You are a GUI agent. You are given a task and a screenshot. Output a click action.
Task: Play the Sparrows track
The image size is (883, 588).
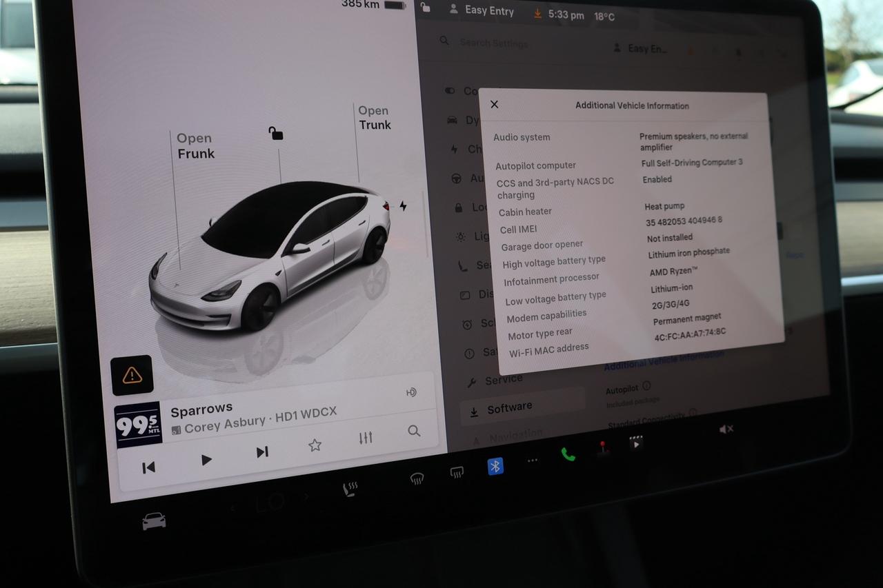206,460
